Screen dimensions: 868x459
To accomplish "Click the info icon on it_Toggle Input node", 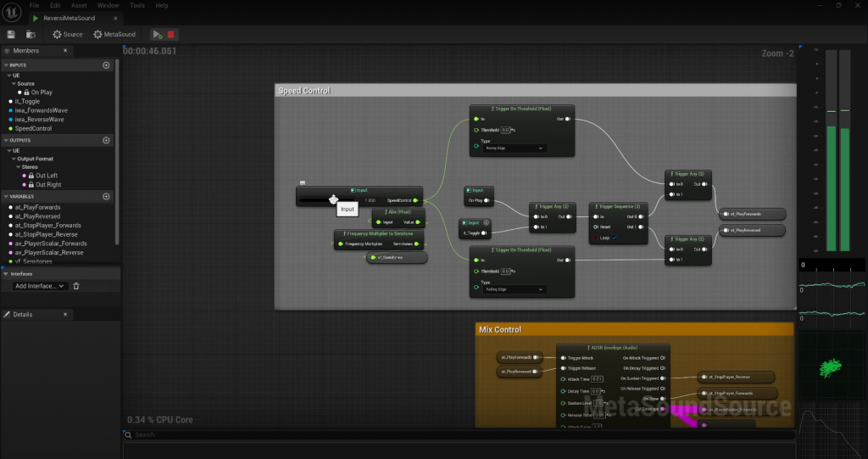I will point(486,223).
